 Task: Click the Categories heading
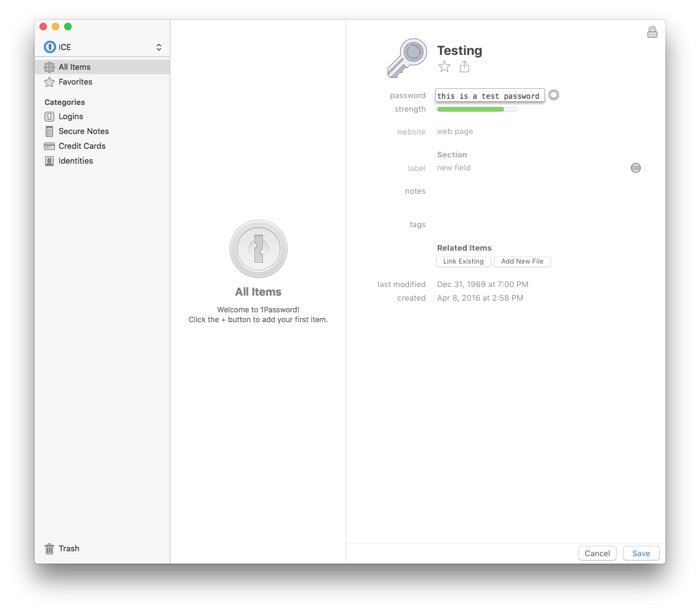tap(65, 102)
